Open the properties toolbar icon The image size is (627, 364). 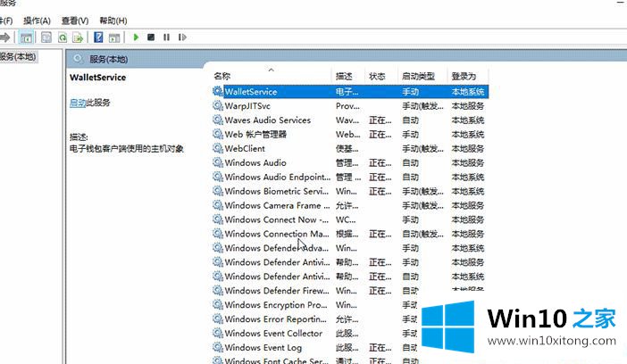coord(46,37)
